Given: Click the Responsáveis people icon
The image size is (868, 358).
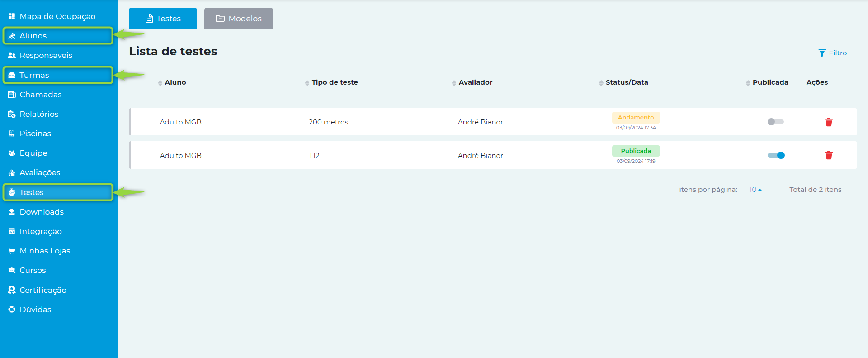Looking at the screenshot, I should tap(12, 55).
